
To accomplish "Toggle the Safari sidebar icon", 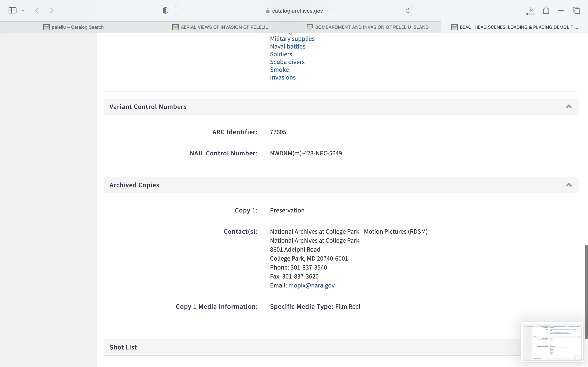I will coord(12,10).
